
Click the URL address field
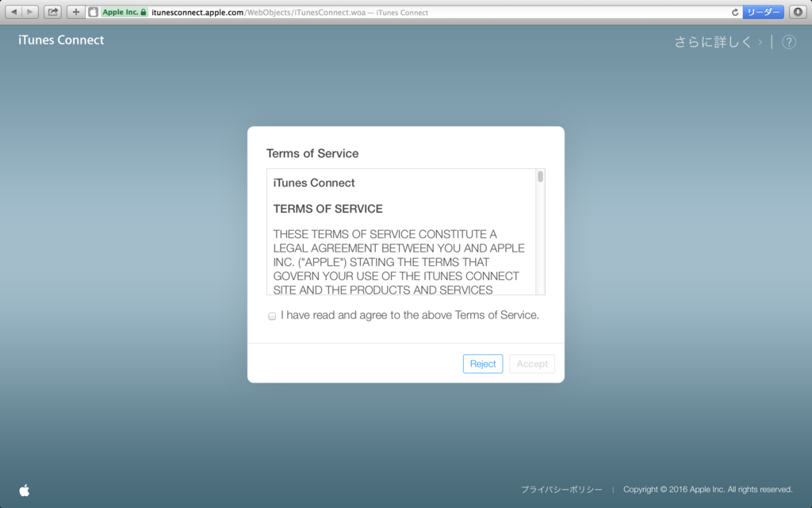[x=414, y=12]
